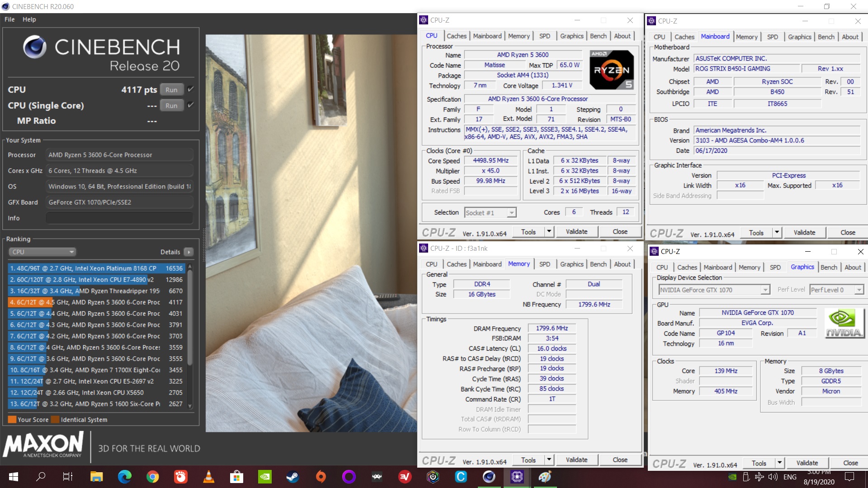Open the Ranking CPU dropdown
The width and height of the screenshot is (868, 488).
click(x=42, y=252)
